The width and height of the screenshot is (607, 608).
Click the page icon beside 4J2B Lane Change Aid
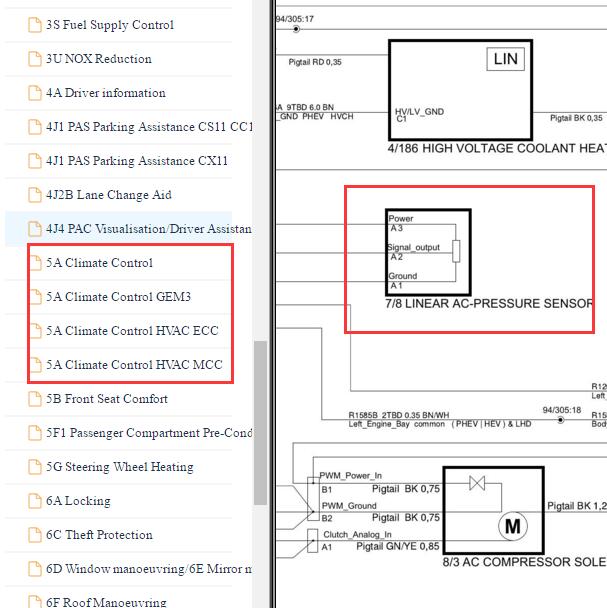click(x=35, y=195)
